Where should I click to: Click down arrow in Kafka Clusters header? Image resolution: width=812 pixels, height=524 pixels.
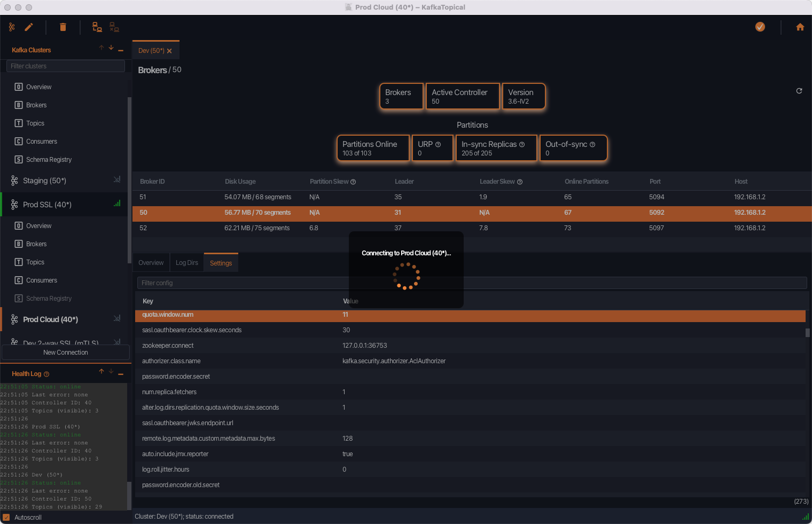[x=111, y=48]
